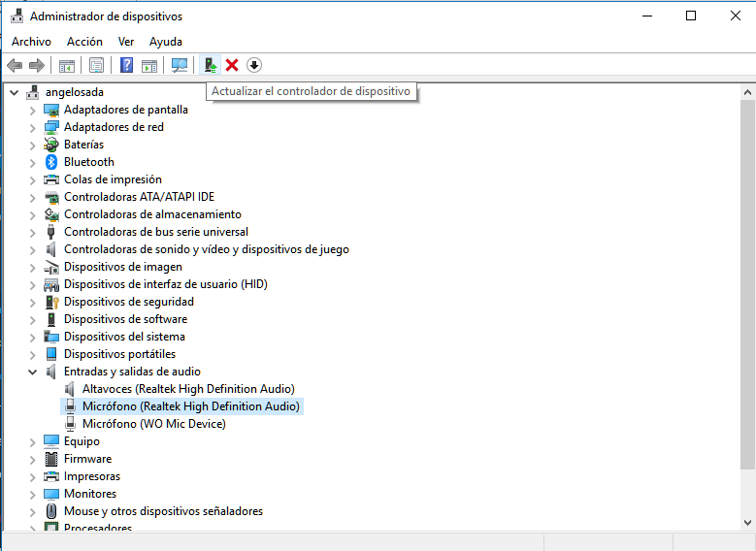Screen dimensions: 756x551
Task: Click the red X uninstall device icon
Action: [232, 65]
